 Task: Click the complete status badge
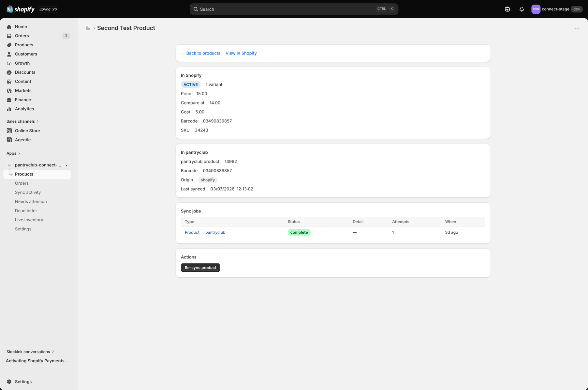coord(299,232)
